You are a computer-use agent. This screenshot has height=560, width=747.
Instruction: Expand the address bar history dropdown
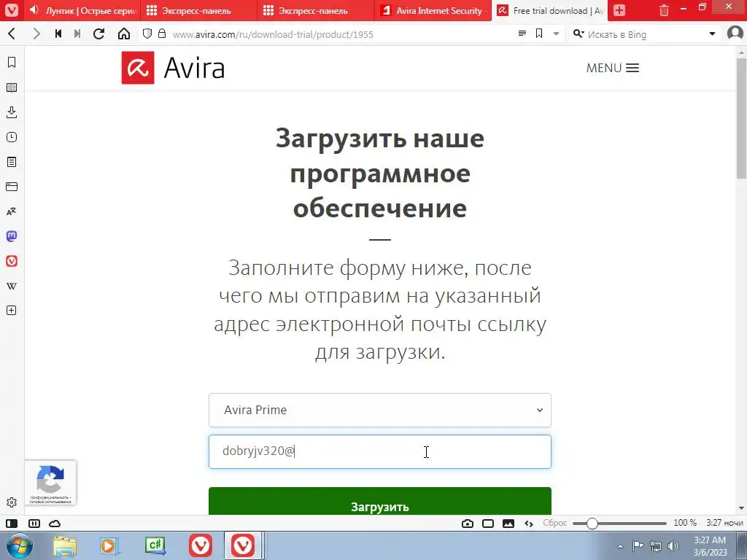tap(556, 34)
